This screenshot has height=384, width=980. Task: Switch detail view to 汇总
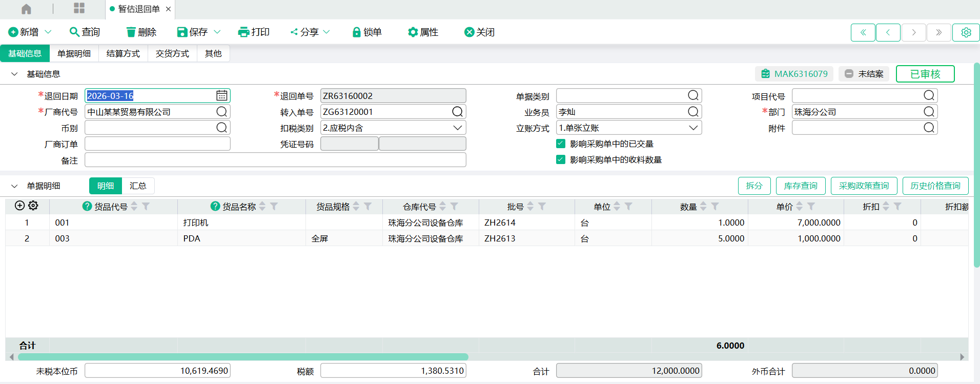(138, 186)
